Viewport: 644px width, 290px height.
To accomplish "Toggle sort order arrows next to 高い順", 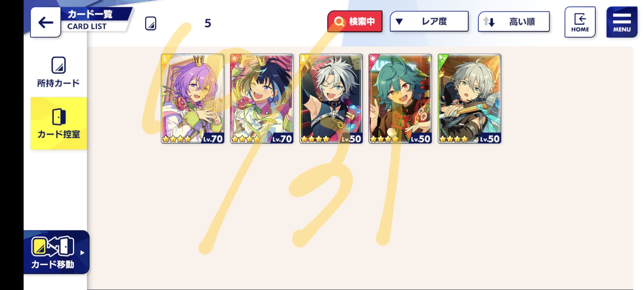I will (x=489, y=22).
